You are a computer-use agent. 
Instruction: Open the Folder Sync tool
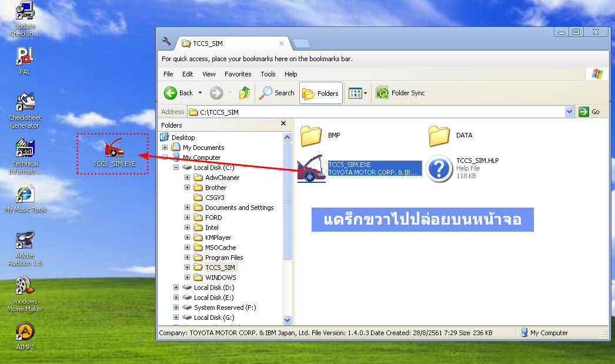pyautogui.click(x=400, y=93)
